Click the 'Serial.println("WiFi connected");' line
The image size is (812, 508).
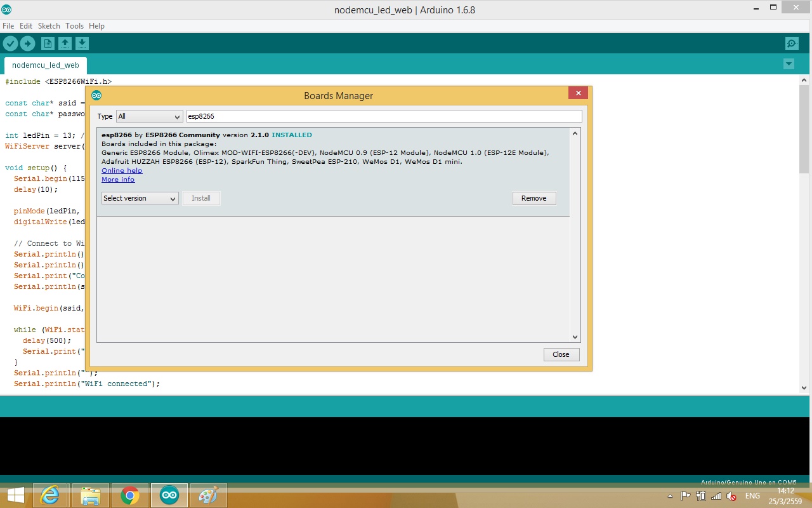pos(87,384)
